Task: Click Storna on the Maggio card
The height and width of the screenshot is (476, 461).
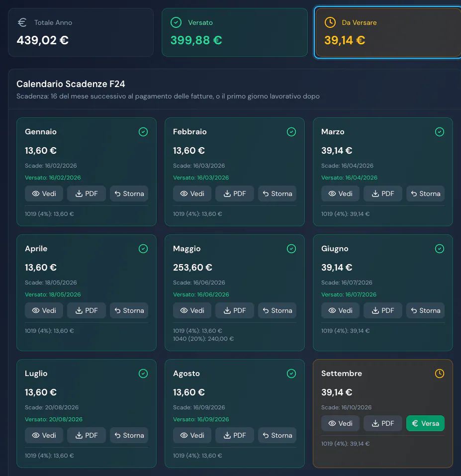Action: tap(277, 310)
